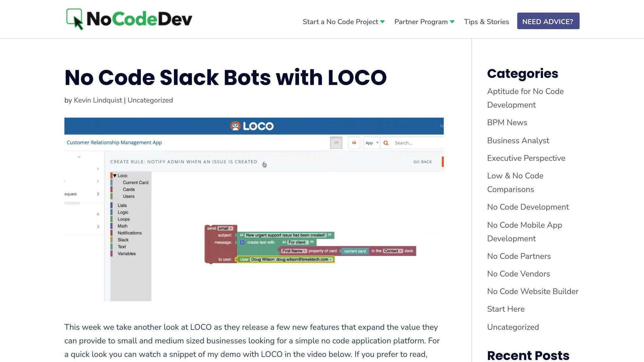This screenshot has height=362, width=644.
Task: Click the NoCodeDev logo
Action: tap(129, 19)
